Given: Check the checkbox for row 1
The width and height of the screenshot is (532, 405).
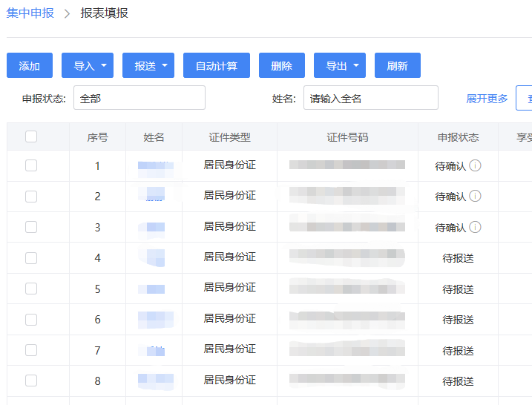Looking at the screenshot, I should (x=31, y=165).
